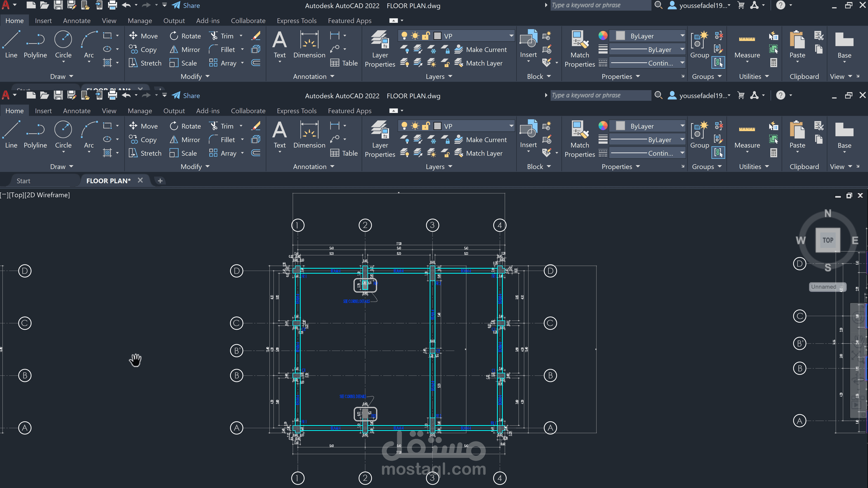868x488 pixels.
Task: Toggle VP layer lightbulb in lower ribbon
Action: [404, 126]
